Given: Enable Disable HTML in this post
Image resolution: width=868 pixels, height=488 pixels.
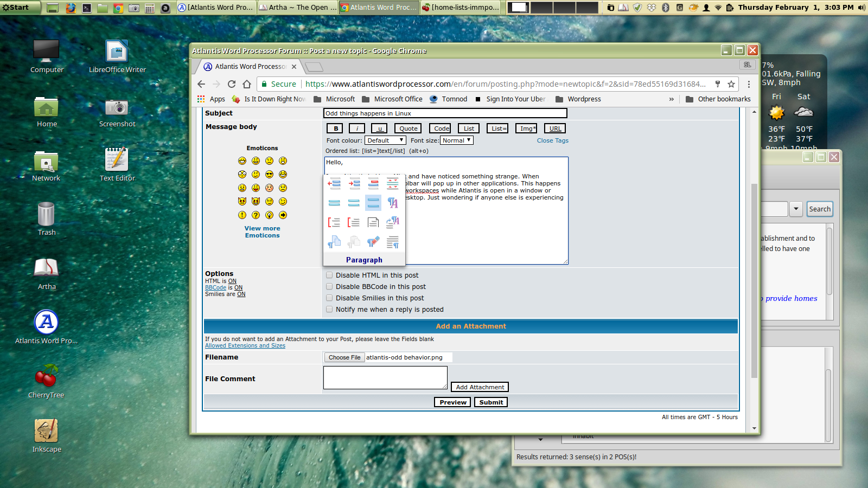Looking at the screenshot, I should pyautogui.click(x=329, y=275).
